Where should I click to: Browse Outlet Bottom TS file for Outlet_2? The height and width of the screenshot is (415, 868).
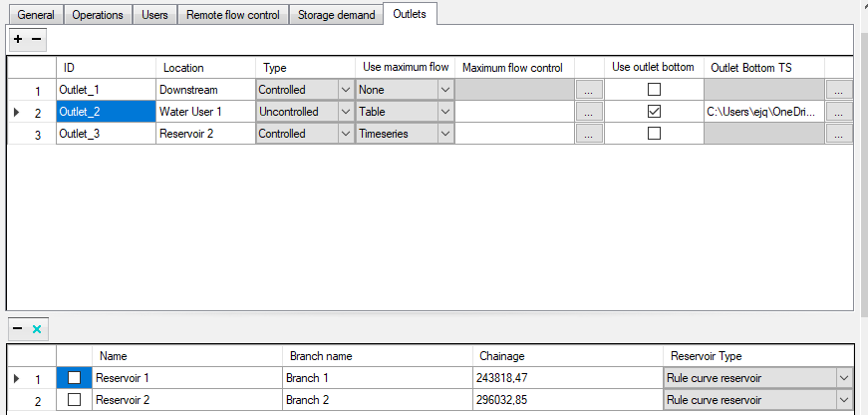(839, 112)
